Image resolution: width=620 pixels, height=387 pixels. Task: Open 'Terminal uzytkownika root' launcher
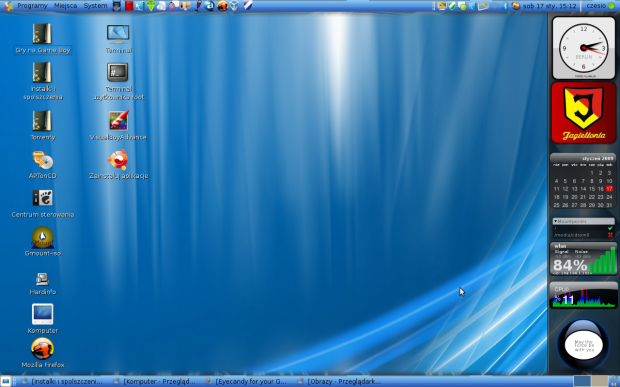tap(118, 81)
